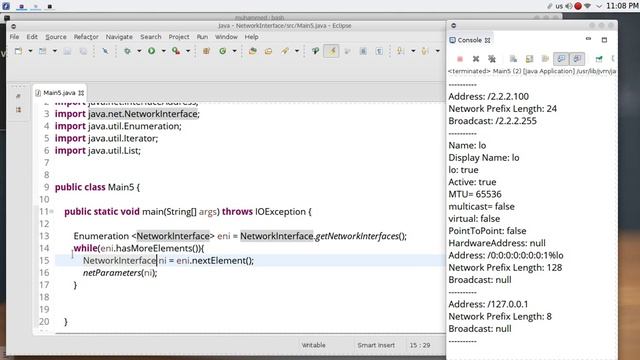Click the Search flashlight icon
Image resolution: width=640 pixels, height=360 pixels.
285,51
